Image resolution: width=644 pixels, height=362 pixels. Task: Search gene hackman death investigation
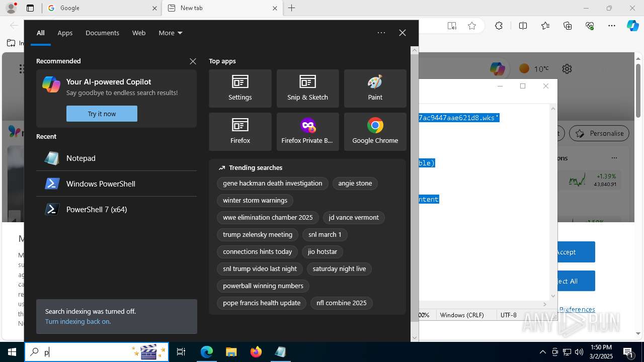[x=273, y=184]
